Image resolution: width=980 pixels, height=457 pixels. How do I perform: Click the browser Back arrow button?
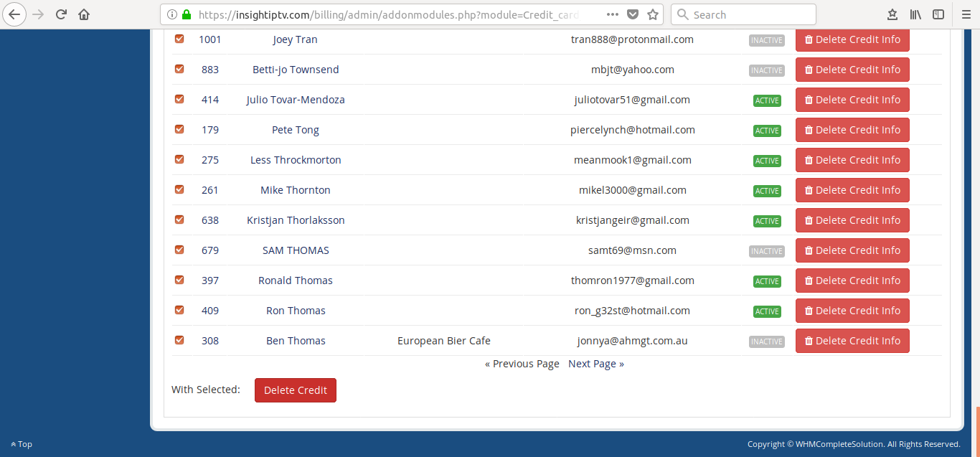coord(15,14)
